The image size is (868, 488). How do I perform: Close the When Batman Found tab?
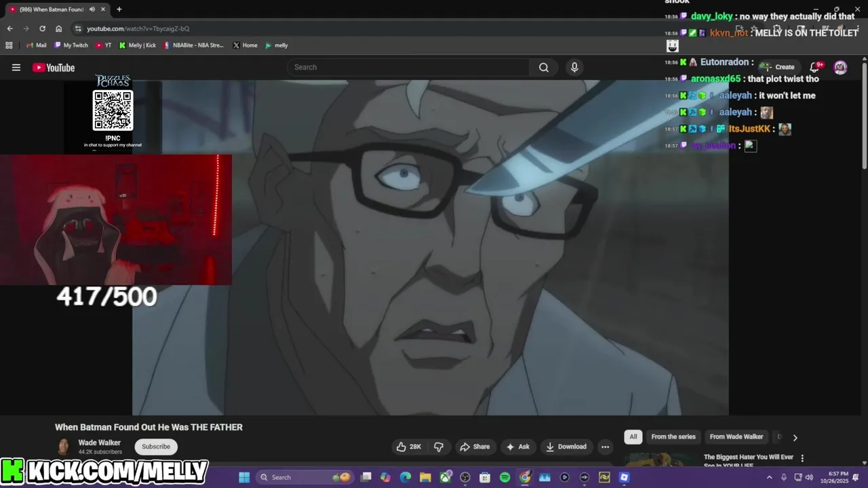click(x=103, y=9)
